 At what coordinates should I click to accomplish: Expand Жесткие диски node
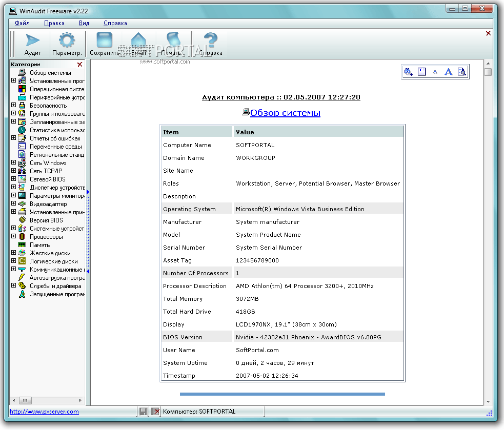point(13,252)
